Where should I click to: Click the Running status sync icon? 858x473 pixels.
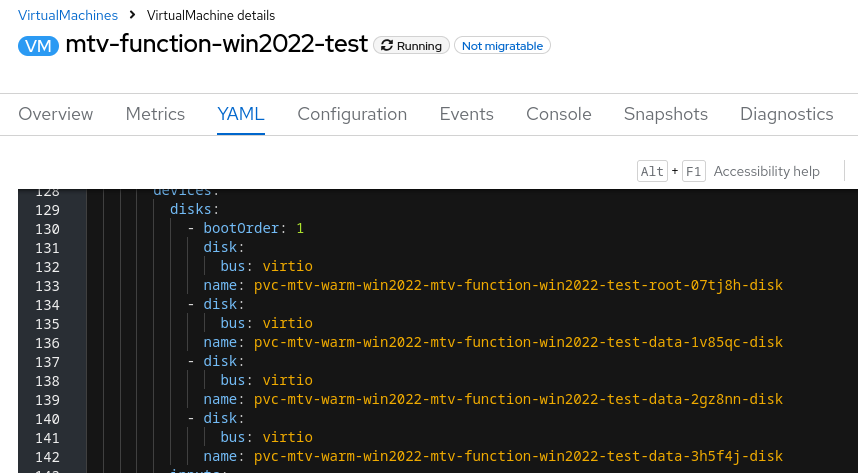tap(386, 46)
